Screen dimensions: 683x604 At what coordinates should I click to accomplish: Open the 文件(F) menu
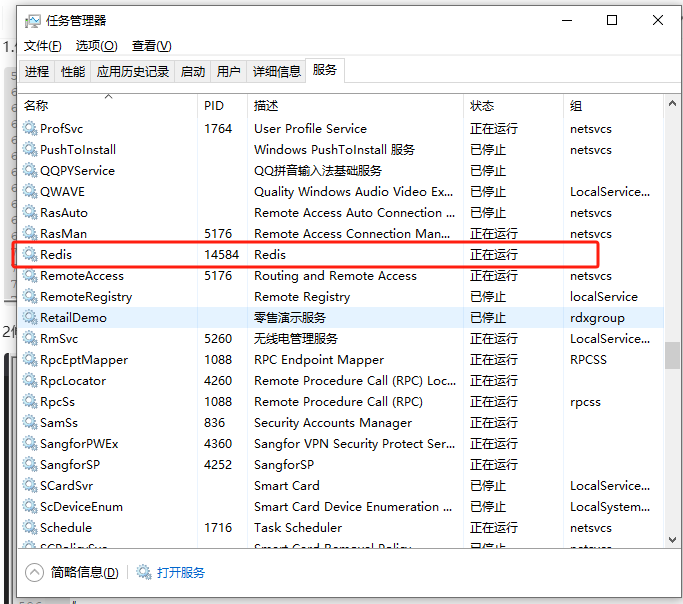pos(42,45)
